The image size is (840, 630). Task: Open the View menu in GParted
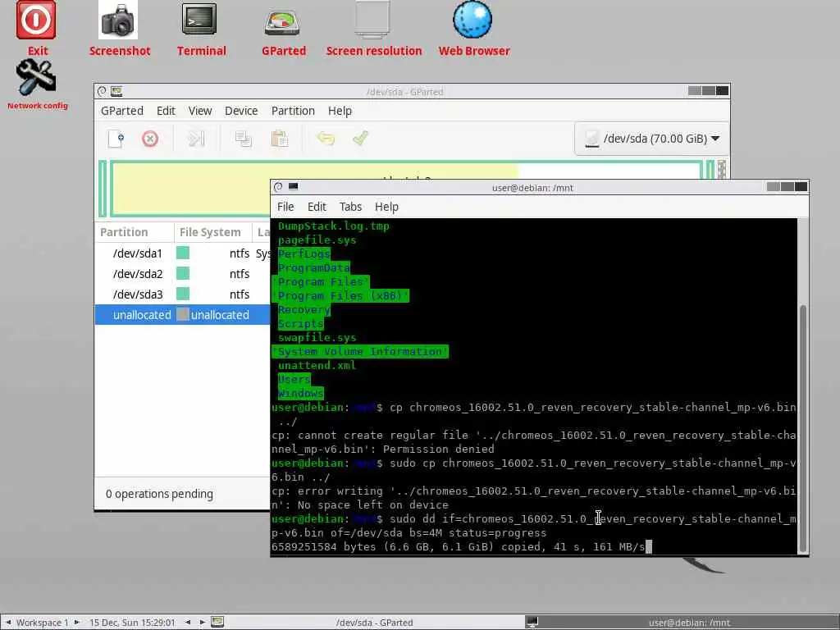click(x=200, y=111)
